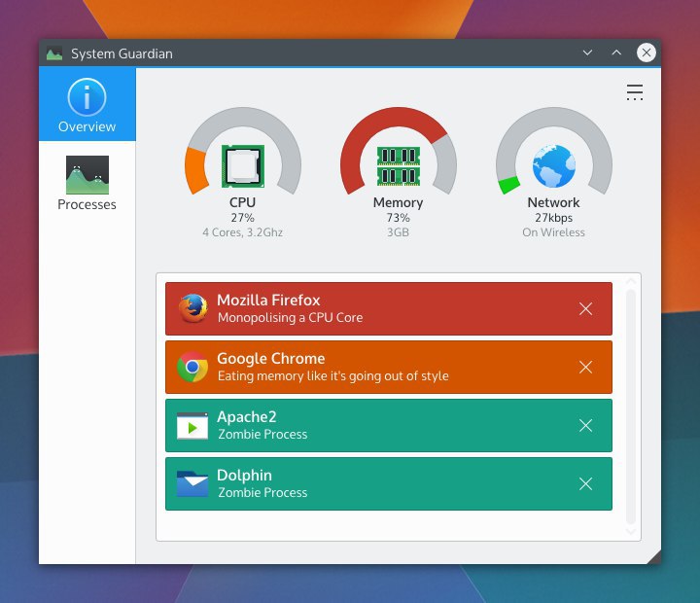Click the Network globe icon
The width and height of the screenshot is (700, 603).
[554, 165]
